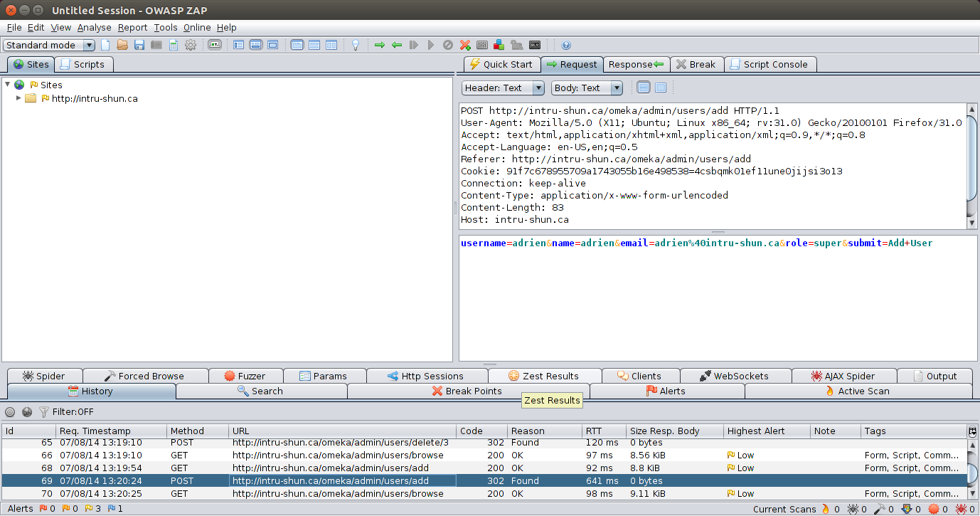
Task: Open the Fuzzer tab
Action: (245, 376)
